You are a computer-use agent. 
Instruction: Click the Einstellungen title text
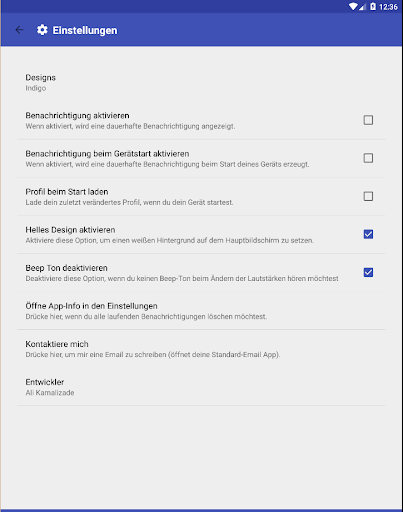(85, 30)
